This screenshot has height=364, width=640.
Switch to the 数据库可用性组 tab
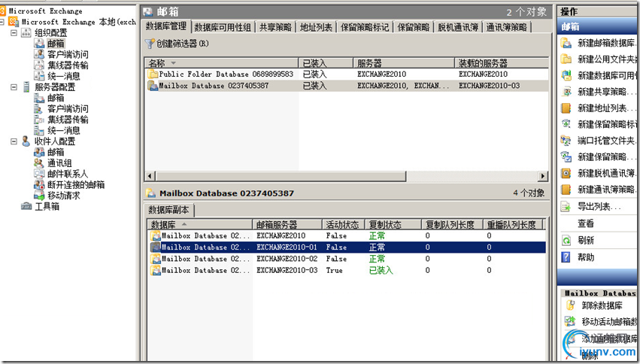(x=223, y=27)
